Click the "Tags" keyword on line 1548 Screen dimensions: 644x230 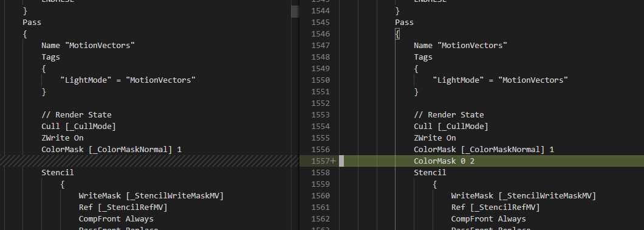point(423,57)
